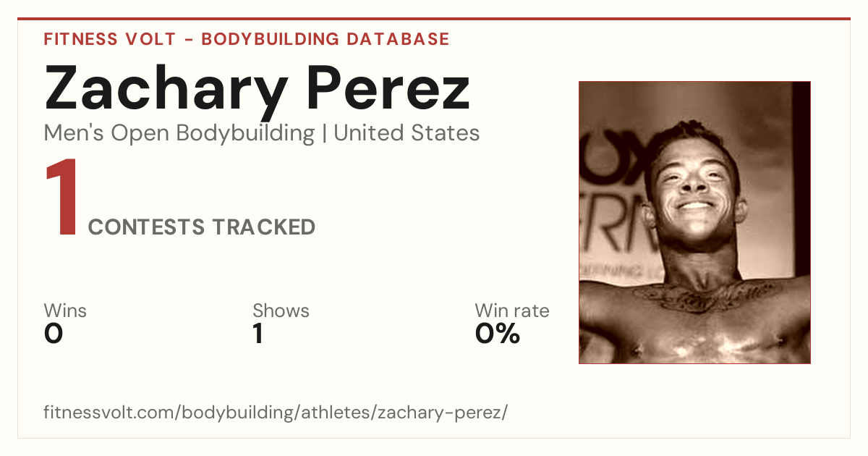
Task: Select the Contests Tracked label
Action: [x=202, y=227]
